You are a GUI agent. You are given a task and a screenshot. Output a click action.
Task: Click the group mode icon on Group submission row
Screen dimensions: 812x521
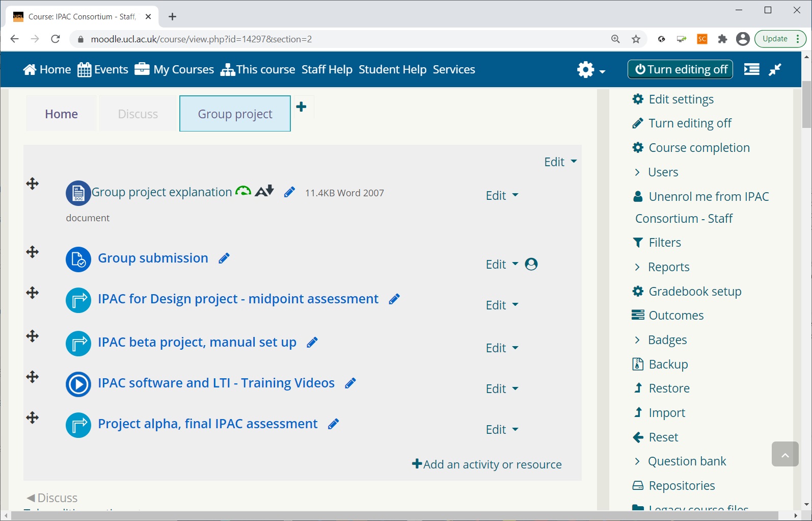coord(531,264)
